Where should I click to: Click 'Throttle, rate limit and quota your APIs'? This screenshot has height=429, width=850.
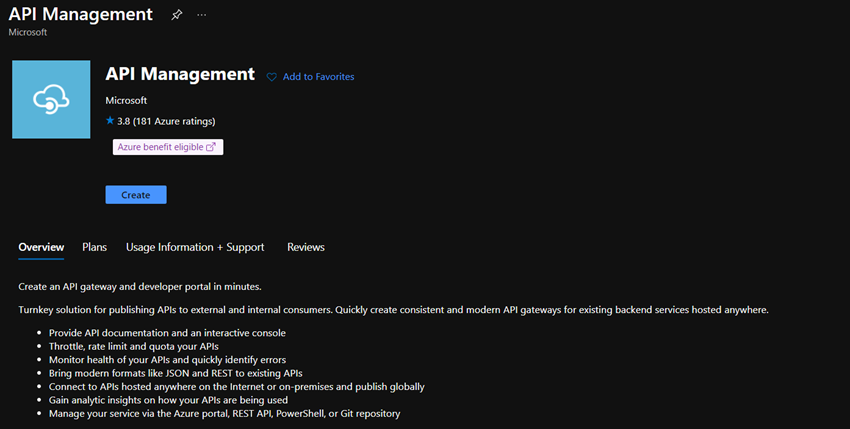click(x=134, y=347)
